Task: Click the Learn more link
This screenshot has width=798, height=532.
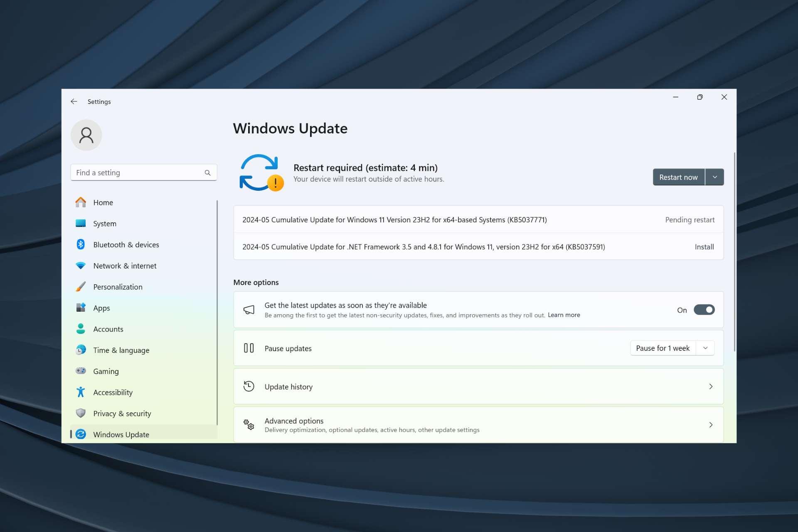Action: [x=564, y=315]
